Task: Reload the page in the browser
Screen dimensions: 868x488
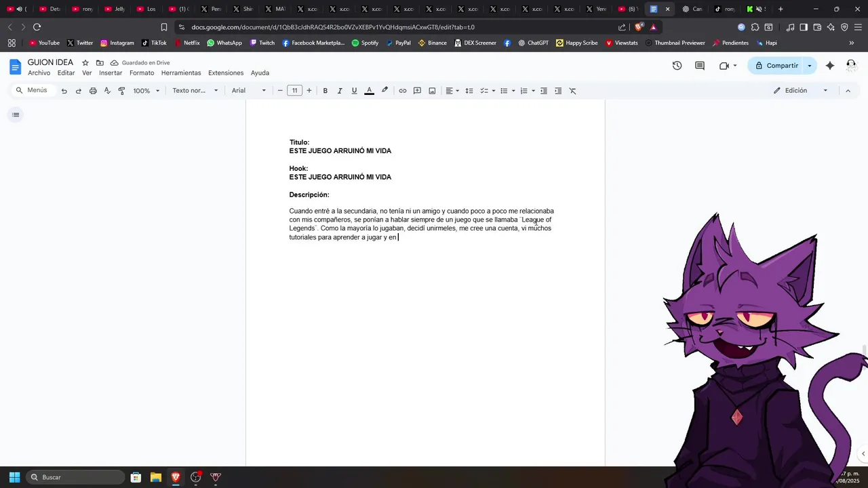Action: point(37,27)
